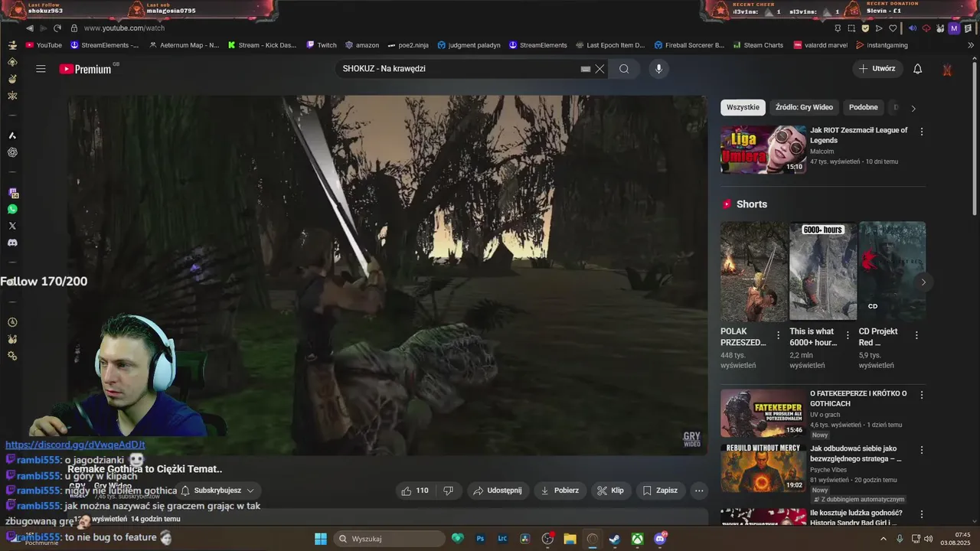Go back in browser history
The image size is (980, 551).
pyautogui.click(x=30, y=28)
